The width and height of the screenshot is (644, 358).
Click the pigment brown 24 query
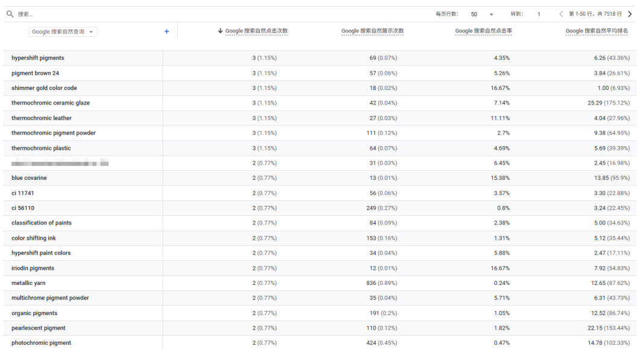click(35, 73)
